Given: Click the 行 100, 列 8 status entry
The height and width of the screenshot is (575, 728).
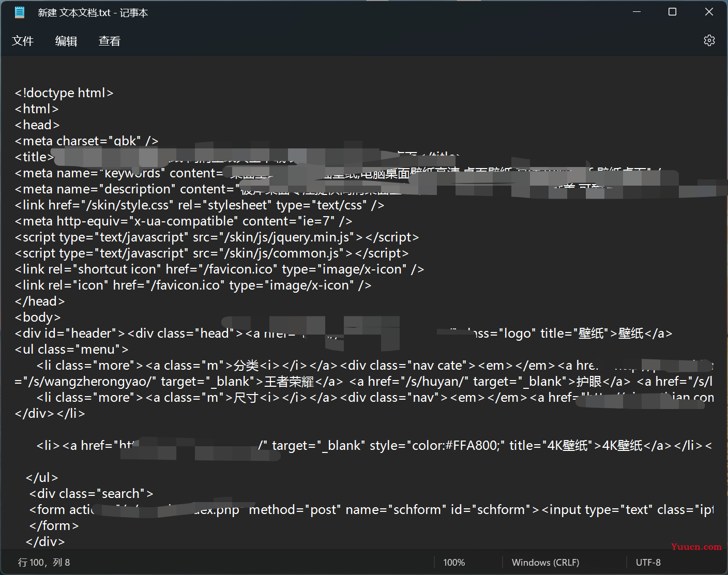Looking at the screenshot, I should tap(44, 562).
